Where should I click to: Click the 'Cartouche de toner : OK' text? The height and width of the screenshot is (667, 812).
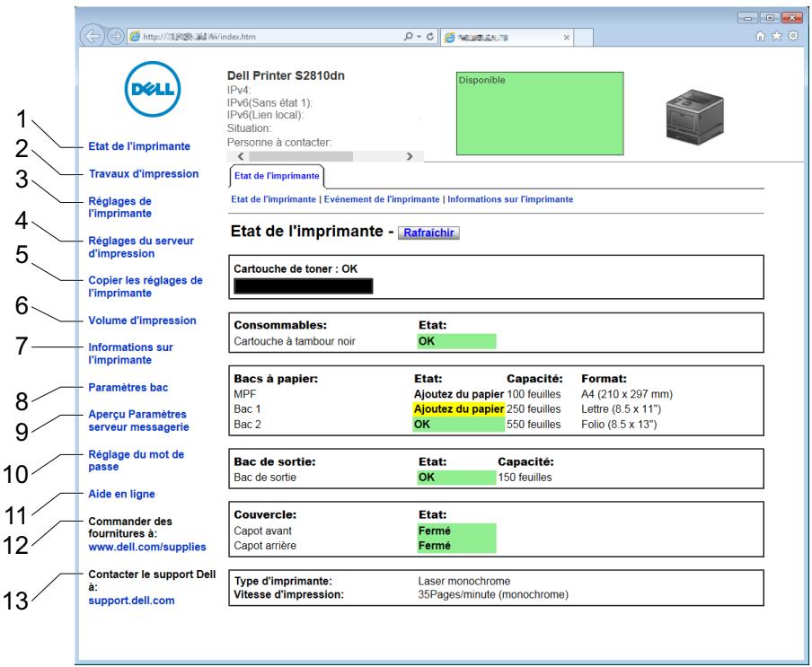pyautogui.click(x=296, y=269)
